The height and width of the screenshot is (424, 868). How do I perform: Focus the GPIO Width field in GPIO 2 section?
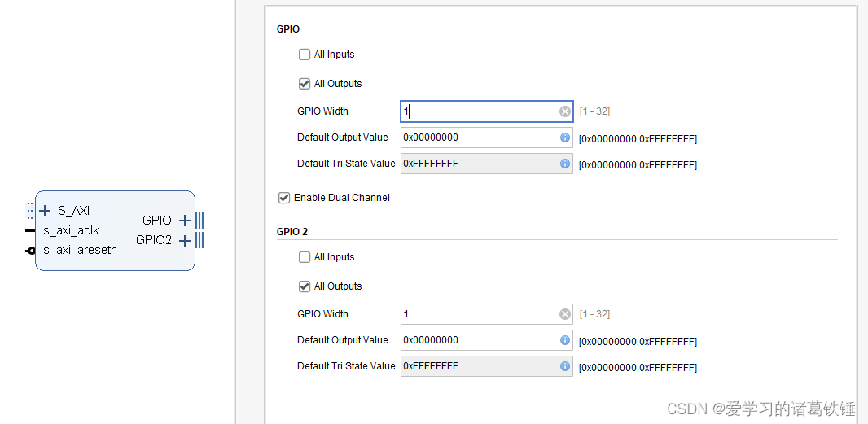pos(487,314)
